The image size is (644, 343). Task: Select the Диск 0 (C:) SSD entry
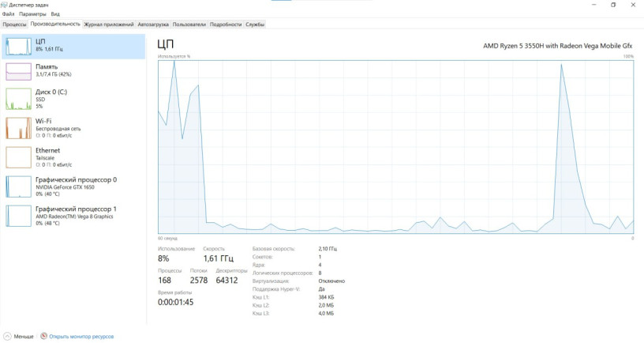(x=73, y=99)
